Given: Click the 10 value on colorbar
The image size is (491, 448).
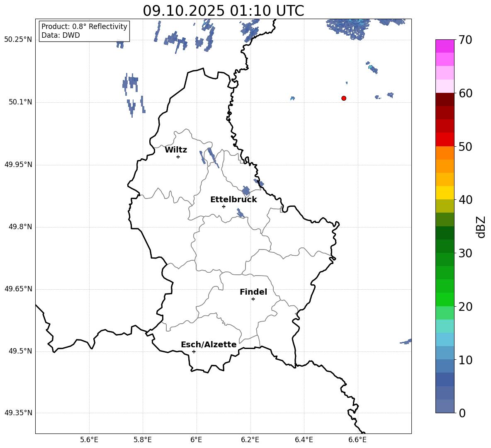Looking at the screenshot, I should tap(465, 360).
